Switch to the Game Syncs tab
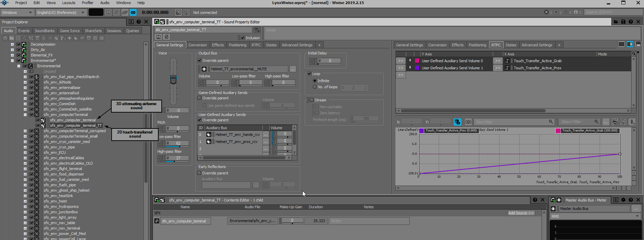Image resolution: width=644 pixels, height=240 pixels. [70, 31]
